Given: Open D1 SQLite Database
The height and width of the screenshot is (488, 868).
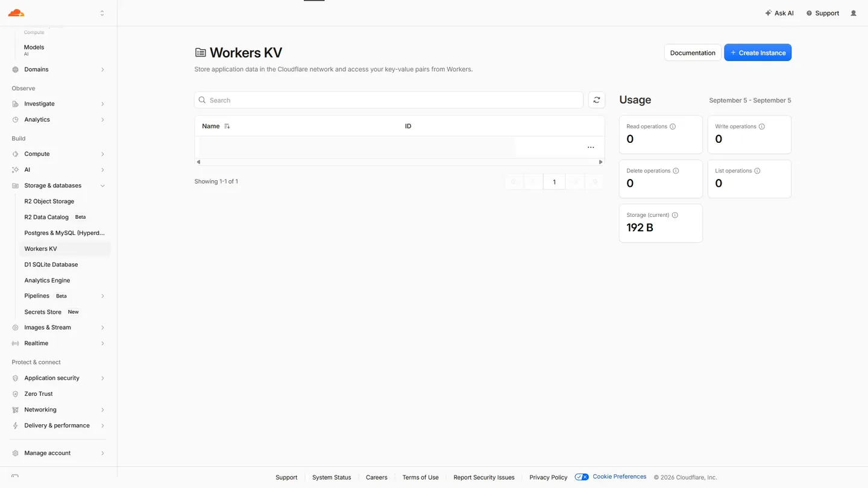Looking at the screenshot, I should coord(51,264).
